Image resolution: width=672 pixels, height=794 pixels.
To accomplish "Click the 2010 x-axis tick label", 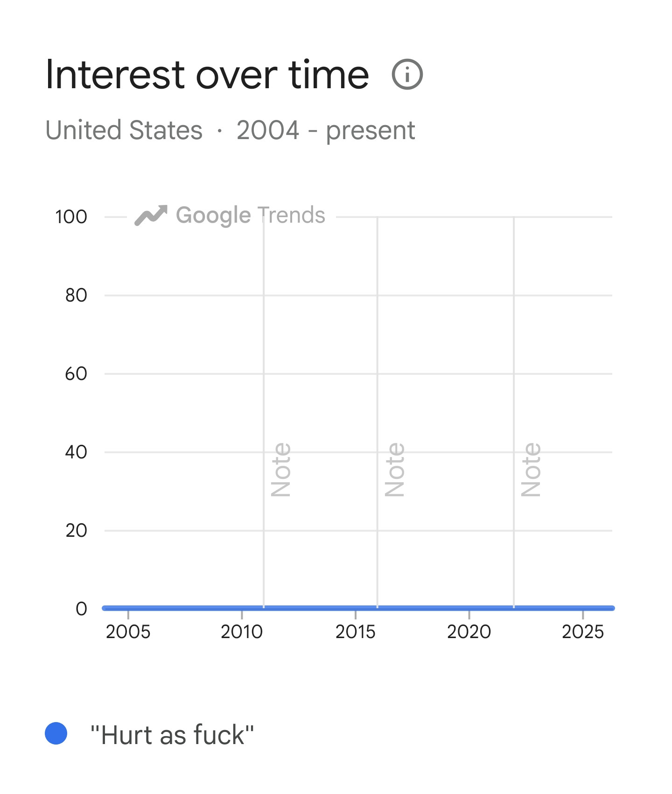I will tap(242, 632).
